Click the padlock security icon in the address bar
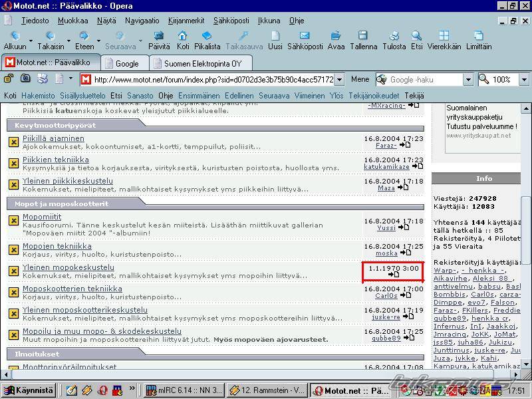The width and height of the screenshot is (532, 399). [9, 78]
